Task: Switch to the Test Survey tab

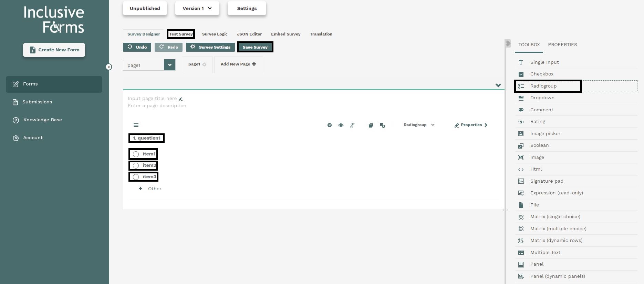Action: pyautogui.click(x=181, y=34)
